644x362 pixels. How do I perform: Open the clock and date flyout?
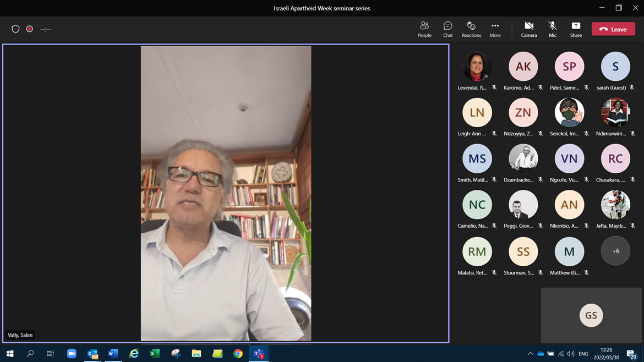pos(606,354)
